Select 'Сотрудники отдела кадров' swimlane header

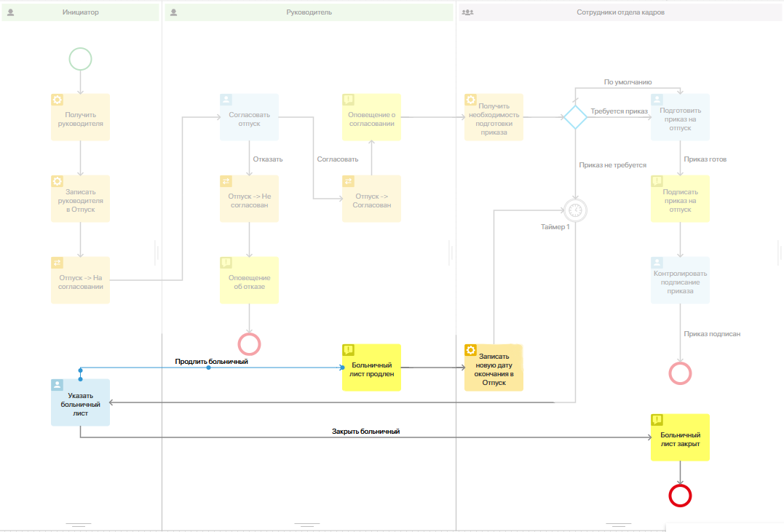pyautogui.click(x=620, y=12)
